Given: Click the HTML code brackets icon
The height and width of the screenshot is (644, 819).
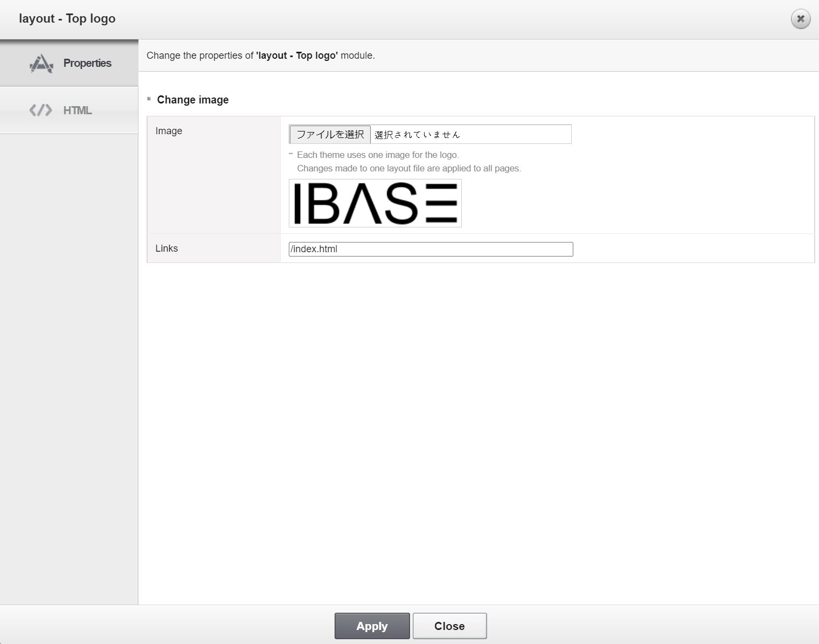Looking at the screenshot, I should tap(41, 110).
